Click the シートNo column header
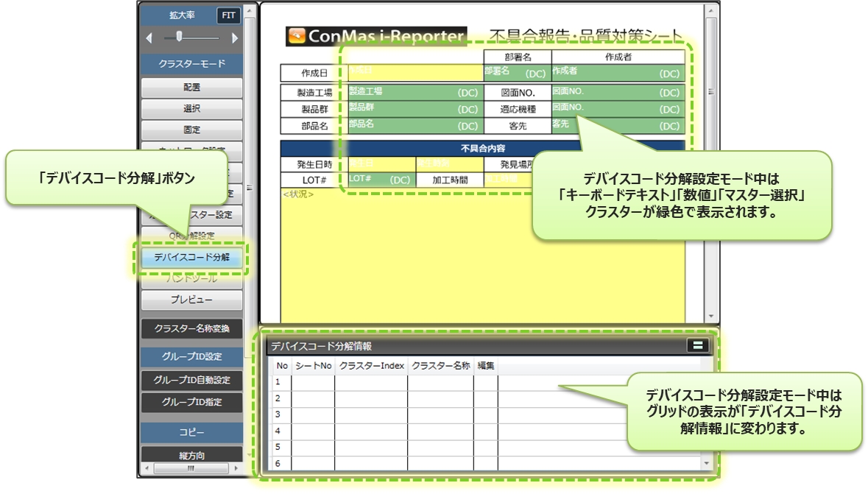 point(313,365)
